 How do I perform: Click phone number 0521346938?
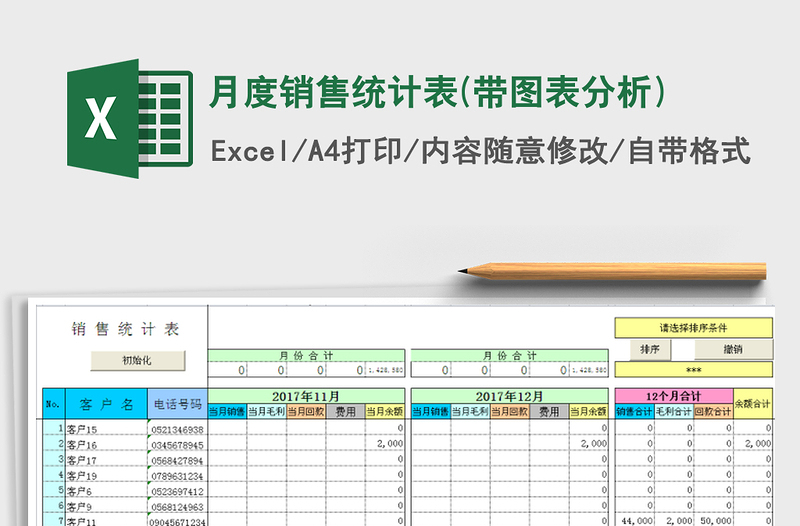pyautogui.click(x=178, y=430)
